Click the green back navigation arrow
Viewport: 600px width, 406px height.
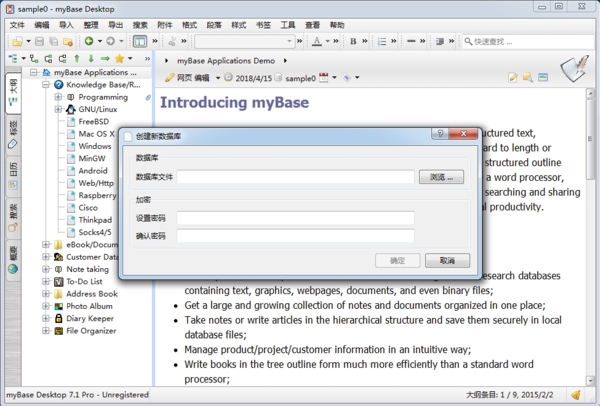[x=89, y=41]
